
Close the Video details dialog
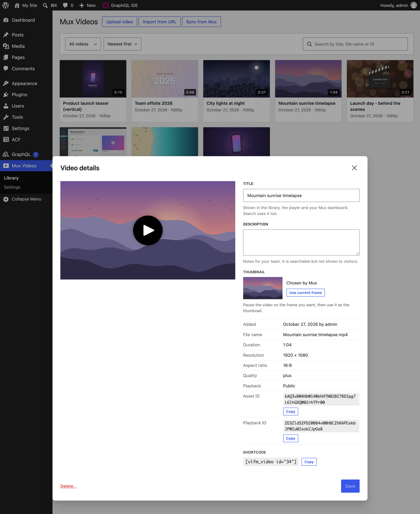point(354,168)
